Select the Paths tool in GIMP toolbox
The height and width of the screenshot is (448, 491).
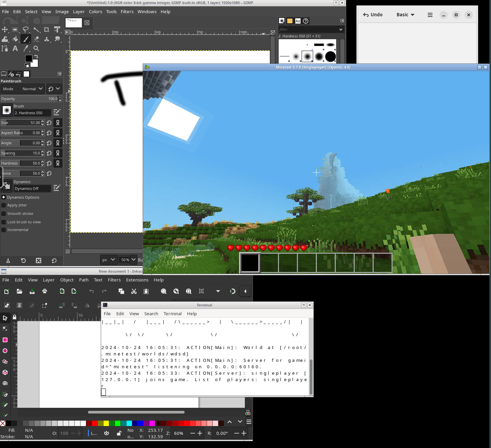[x=5, y=48]
